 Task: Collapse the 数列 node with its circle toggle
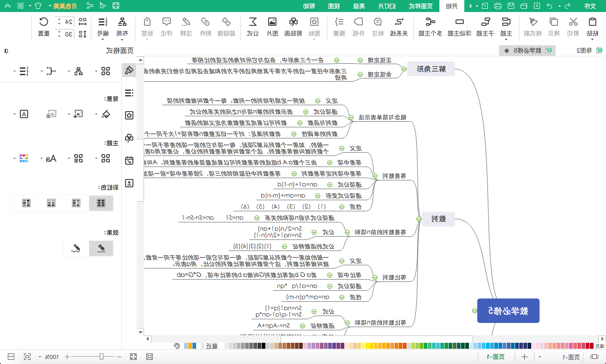click(x=419, y=219)
